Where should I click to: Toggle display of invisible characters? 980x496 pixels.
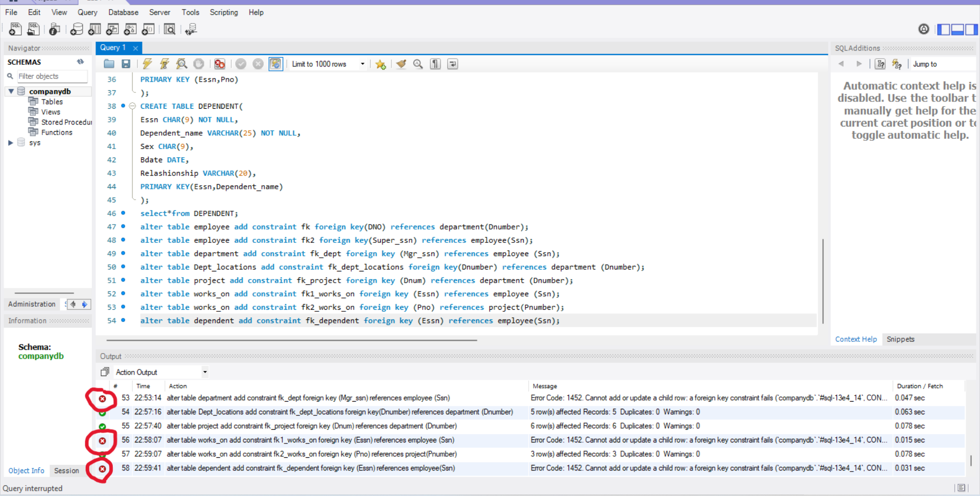tap(435, 64)
